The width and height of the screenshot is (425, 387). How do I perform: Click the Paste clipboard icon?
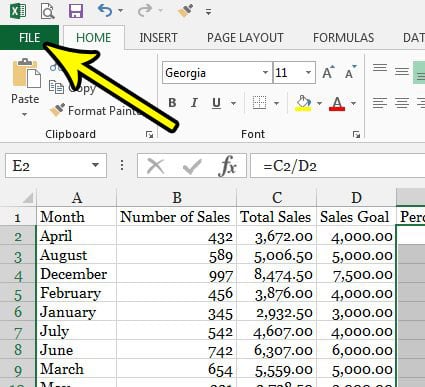(26, 73)
